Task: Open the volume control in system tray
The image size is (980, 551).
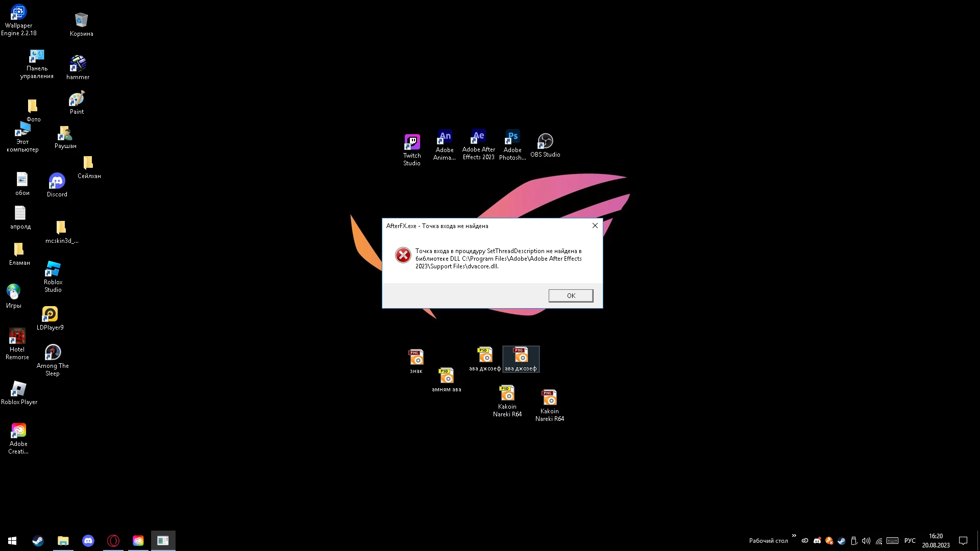Action: pyautogui.click(x=866, y=541)
